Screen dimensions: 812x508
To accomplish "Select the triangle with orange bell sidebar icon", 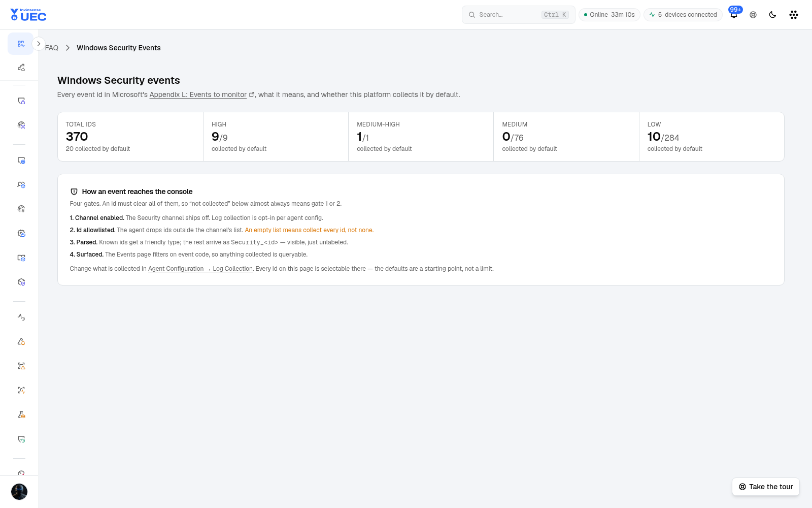I will click(21, 341).
